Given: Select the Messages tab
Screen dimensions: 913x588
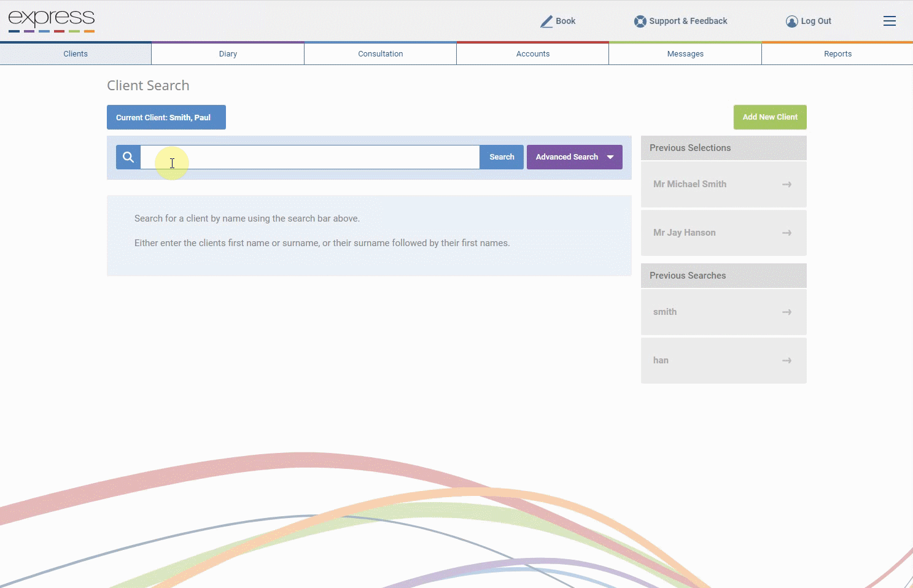Looking at the screenshot, I should 685,54.
